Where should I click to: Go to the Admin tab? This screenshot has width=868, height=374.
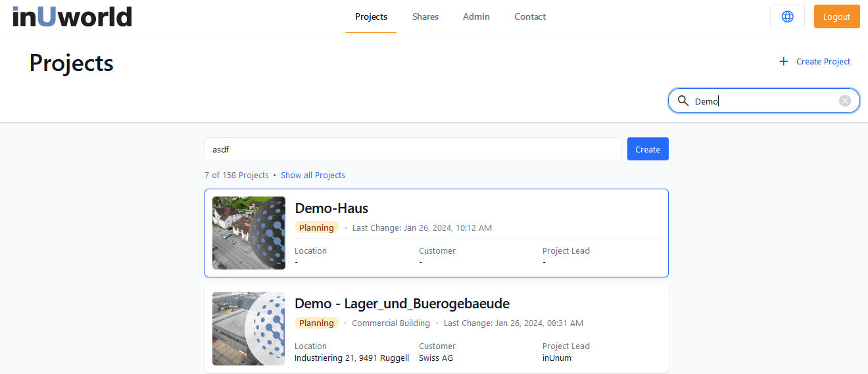point(476,17)
